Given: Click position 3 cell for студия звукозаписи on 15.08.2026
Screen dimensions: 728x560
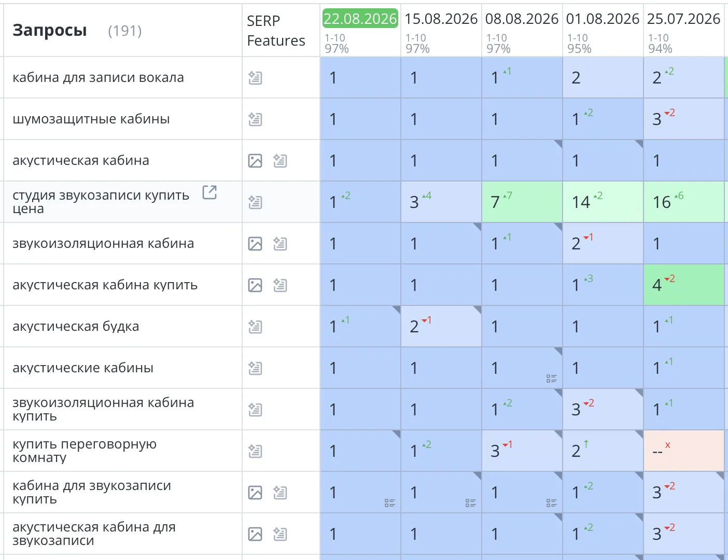Looking at the screenshot, I should tap(441, 202).
